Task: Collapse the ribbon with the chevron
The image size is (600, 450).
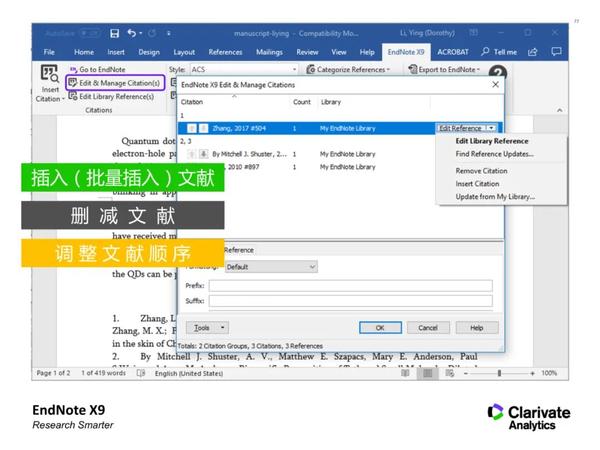Action: [559, 110]
